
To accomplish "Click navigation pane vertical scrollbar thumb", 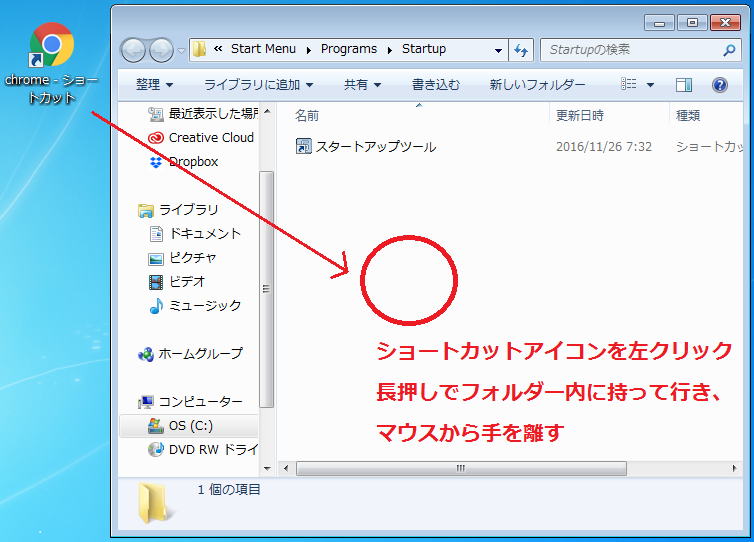I will click(x=267, y=289).
